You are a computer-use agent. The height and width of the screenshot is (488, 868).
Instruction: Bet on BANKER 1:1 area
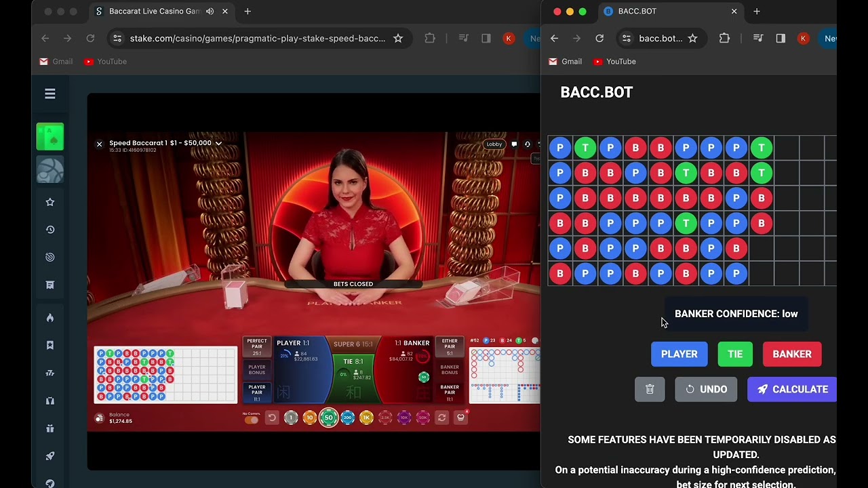point(404,369)
